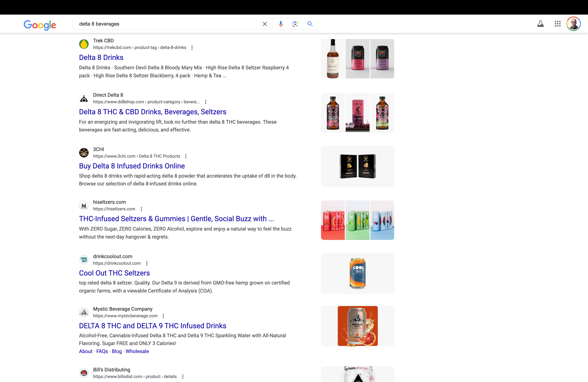
Task: Open Google Lens image search
Action: [295, 24]
